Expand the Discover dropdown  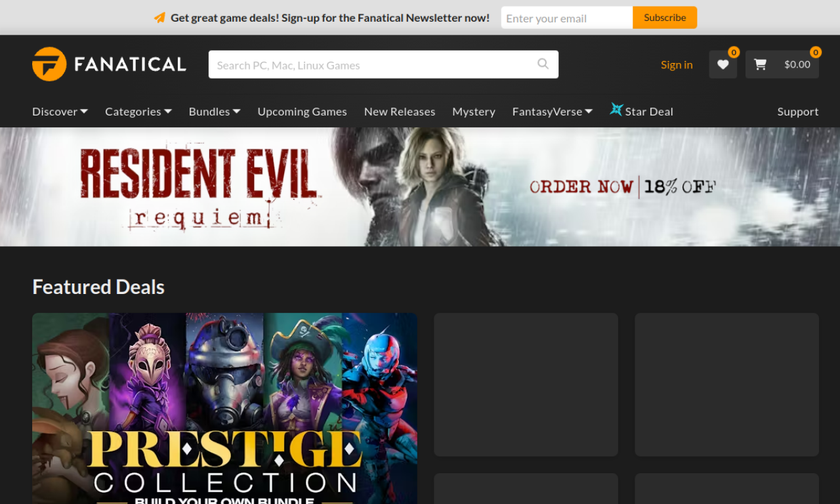pos(59,111)
